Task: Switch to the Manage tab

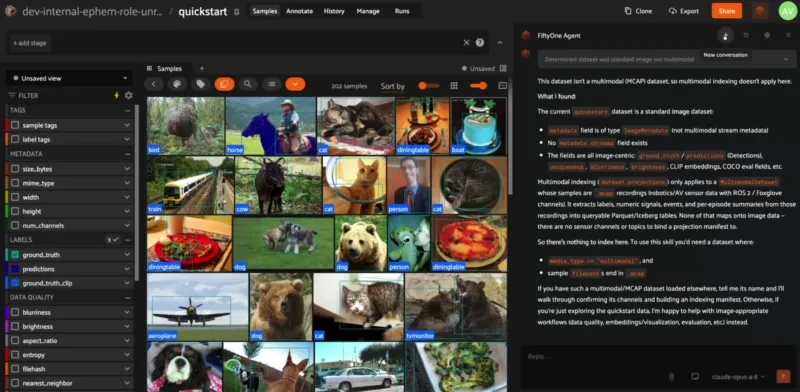Action: 368,11
